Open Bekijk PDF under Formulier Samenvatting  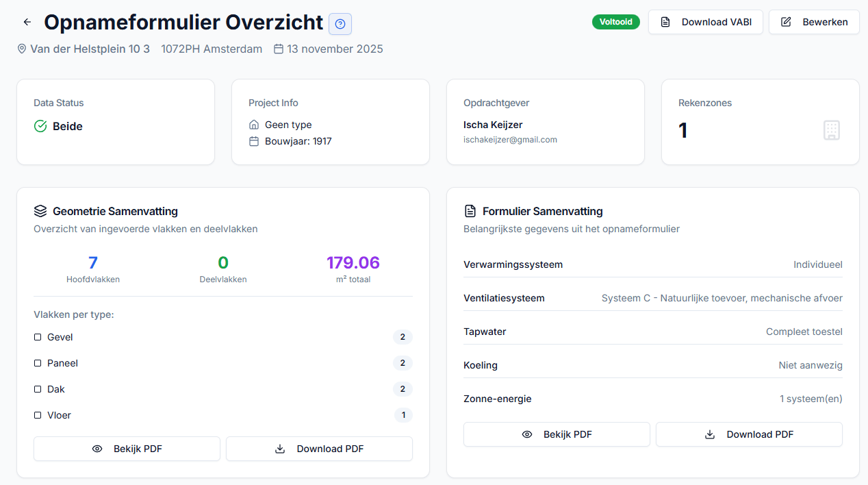click(556, 434)
